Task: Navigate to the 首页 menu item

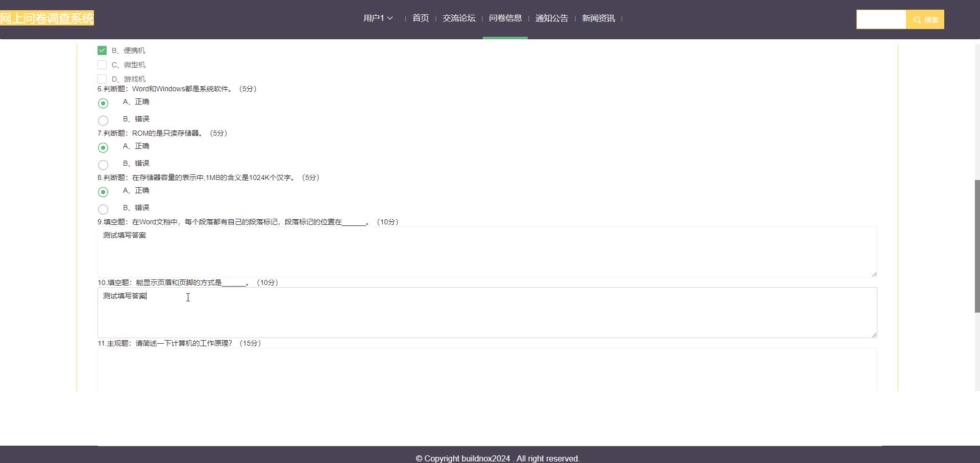Action: [x=420, y=18]
